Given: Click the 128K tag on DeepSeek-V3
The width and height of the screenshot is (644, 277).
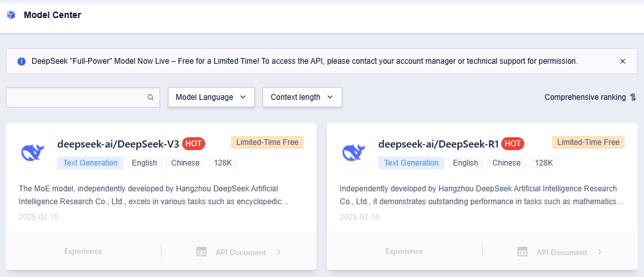Looking at the screenshot, I should pos(223,163).
